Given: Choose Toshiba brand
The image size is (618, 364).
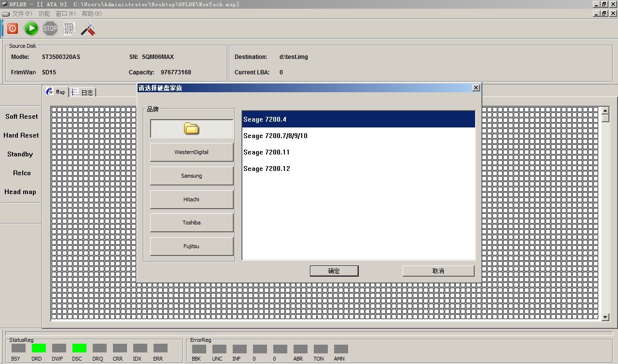Looking at the screenshot, I should (192, 223).
